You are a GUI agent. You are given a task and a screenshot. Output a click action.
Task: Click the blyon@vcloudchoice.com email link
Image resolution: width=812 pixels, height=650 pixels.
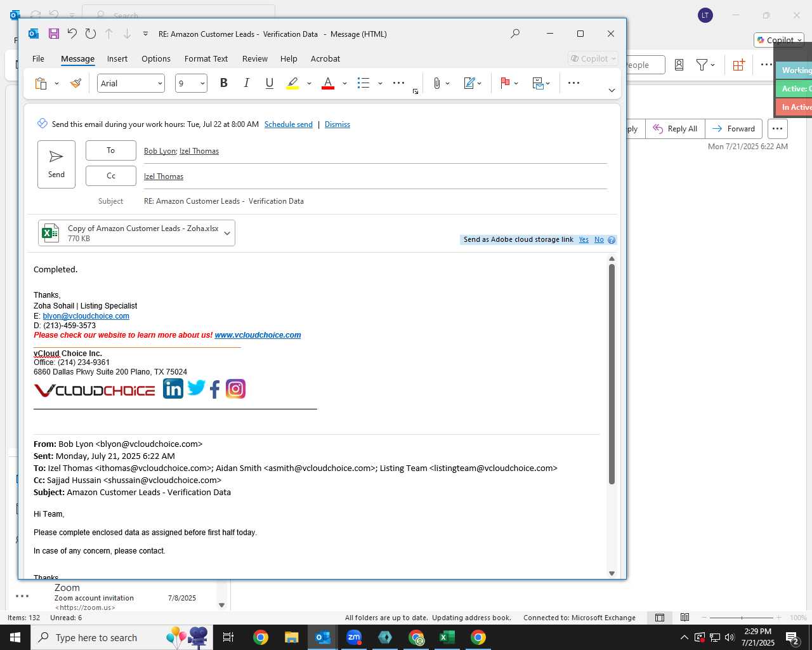pyautogui.click(x=86, y=316)
